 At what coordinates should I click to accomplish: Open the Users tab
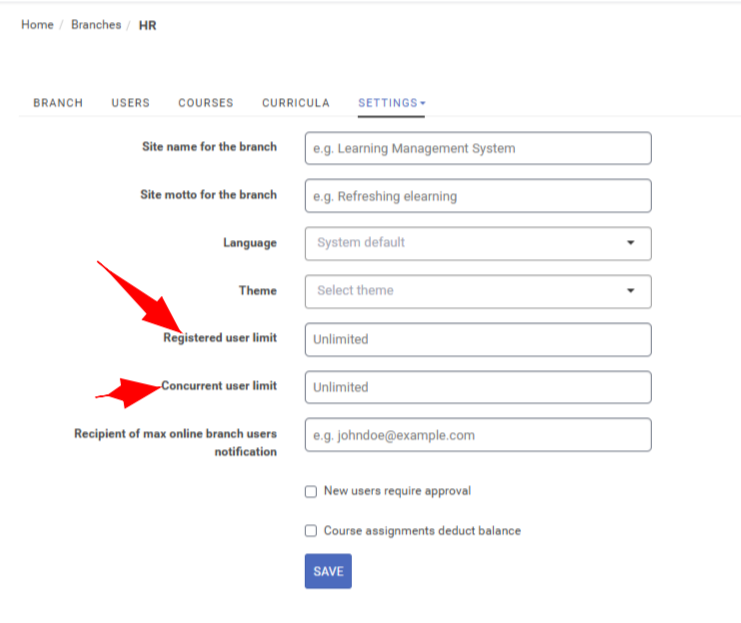(x=130, y=103)
